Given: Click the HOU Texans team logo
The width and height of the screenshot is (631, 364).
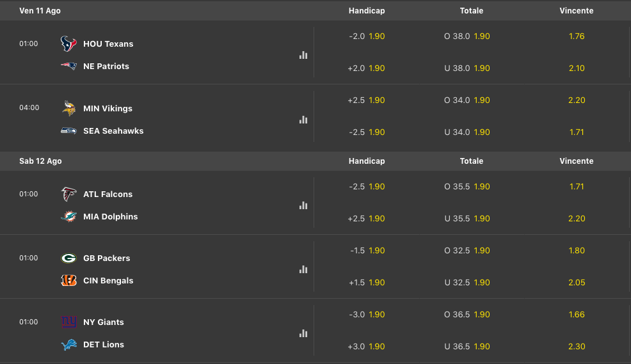Looking at the screenshot, I should coord(68,44).
